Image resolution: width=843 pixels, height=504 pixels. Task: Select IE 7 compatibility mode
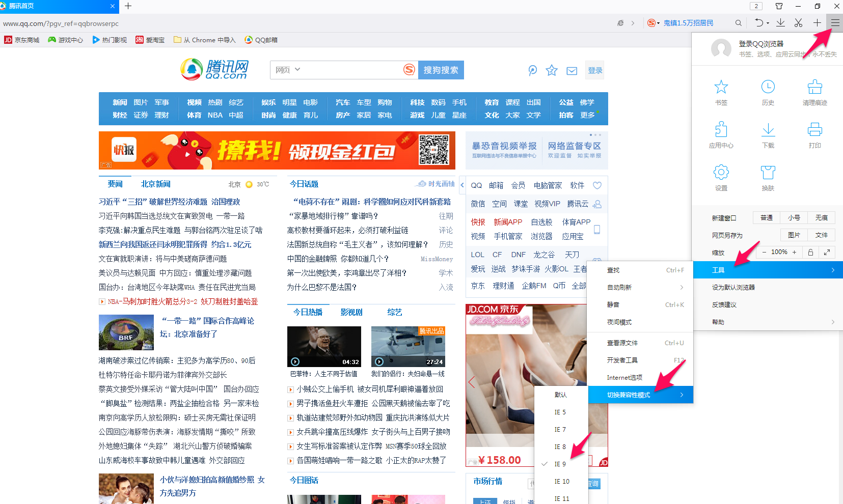561,429
